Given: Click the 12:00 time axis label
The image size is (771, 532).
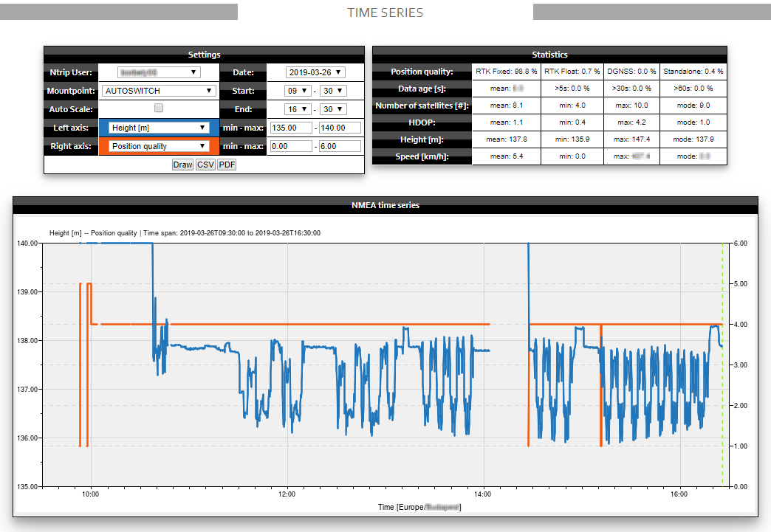Looking at the screenshot, I should point(287,494).
